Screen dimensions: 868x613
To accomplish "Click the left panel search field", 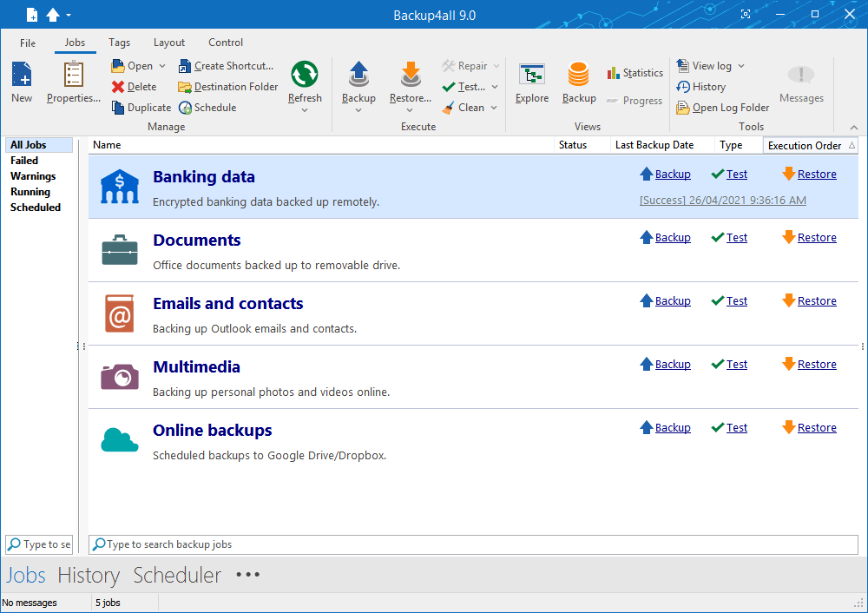I will [39, 544].
